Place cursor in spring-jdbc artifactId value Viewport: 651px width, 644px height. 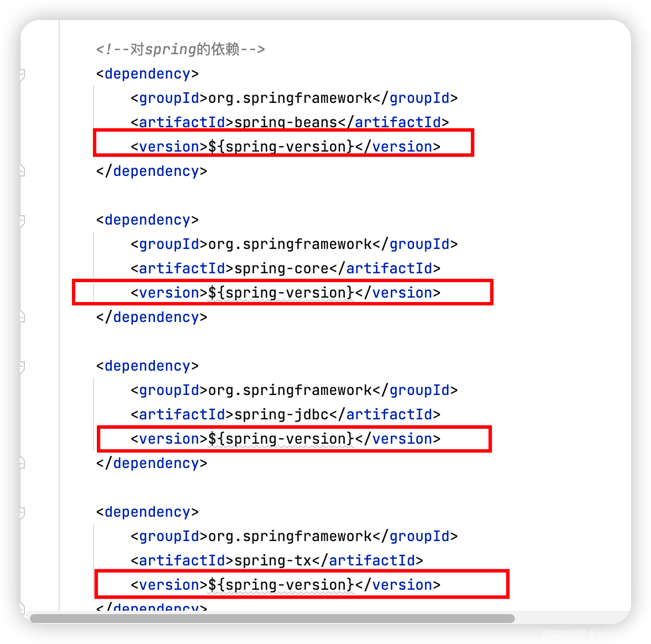click(x=281, y=415)
